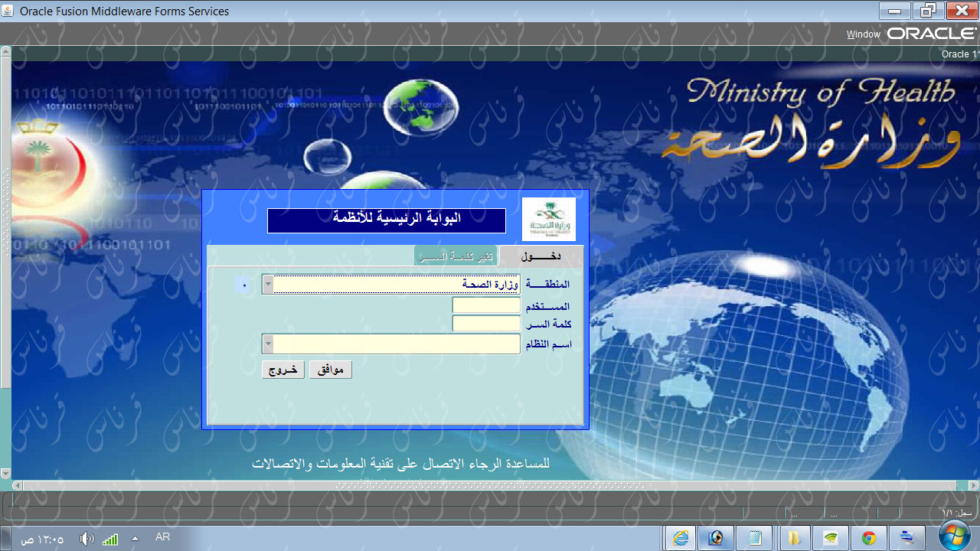Image resolution: width=980 pixels, height=551 pixels.
Task: Click the AR language indicator
Action: (162, 537)
